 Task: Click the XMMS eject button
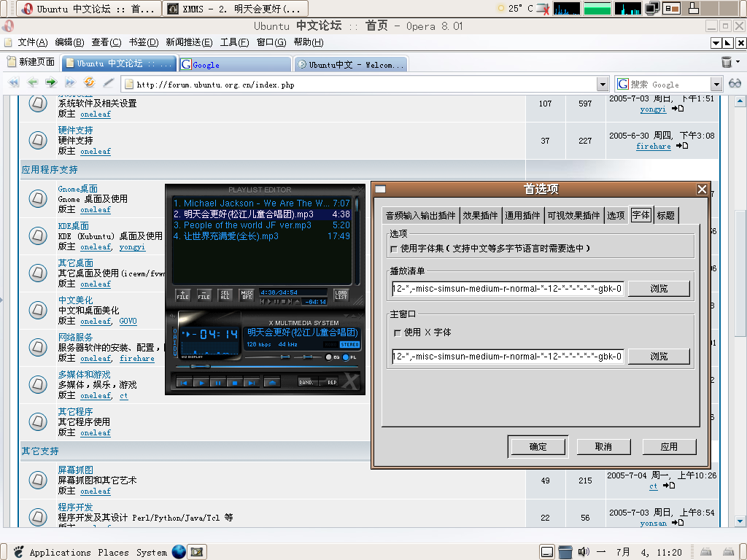point(272,382)
